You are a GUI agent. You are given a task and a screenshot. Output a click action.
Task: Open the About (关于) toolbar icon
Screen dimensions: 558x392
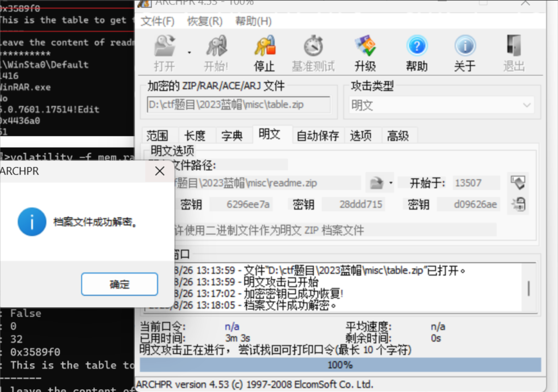coord(465,53)
